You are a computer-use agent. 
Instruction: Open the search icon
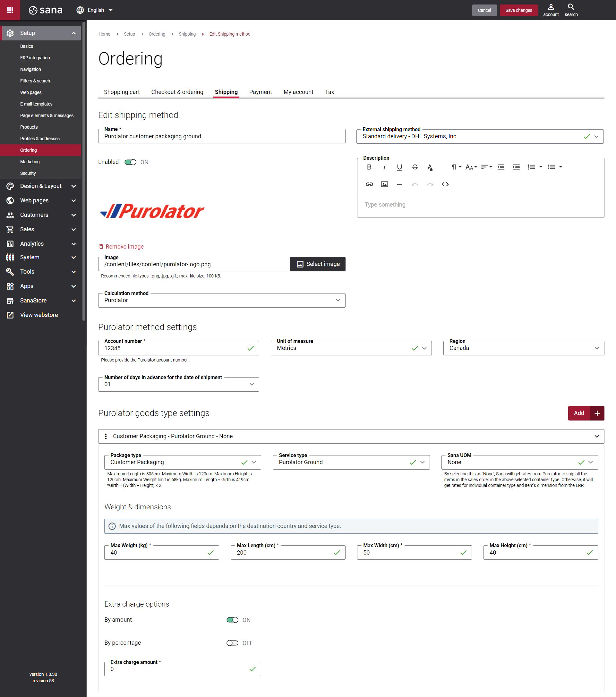pyautogui.click(x=571, y=10)
